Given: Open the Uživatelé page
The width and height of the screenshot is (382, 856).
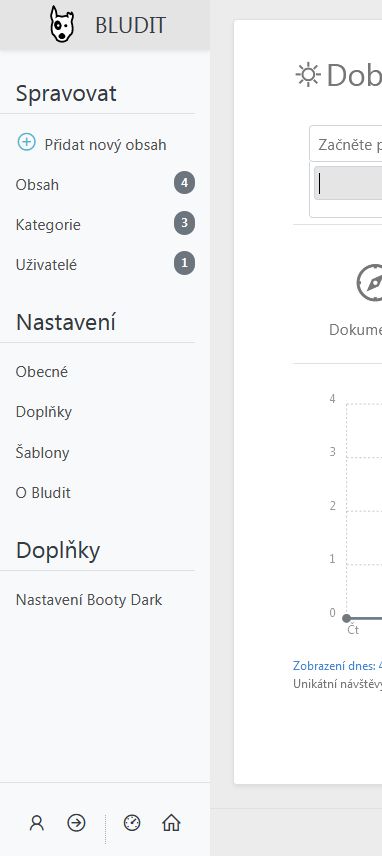Looking at the screenshot, I should point(46,265).
